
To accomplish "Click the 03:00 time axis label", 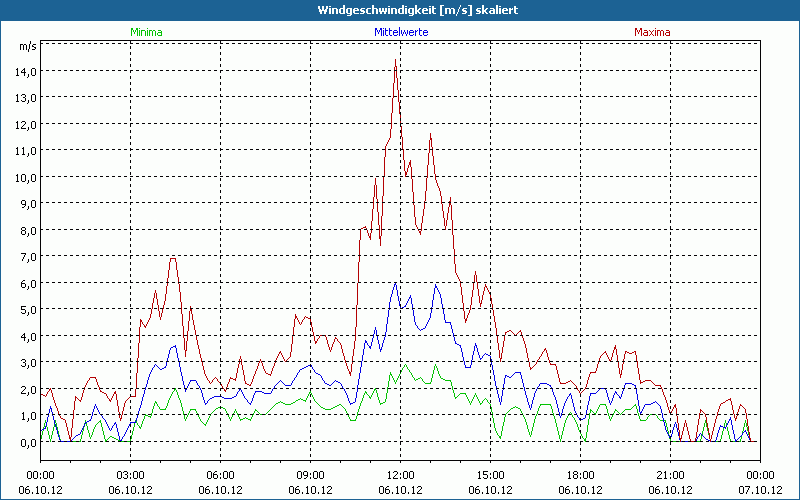I will click(131, 476).
